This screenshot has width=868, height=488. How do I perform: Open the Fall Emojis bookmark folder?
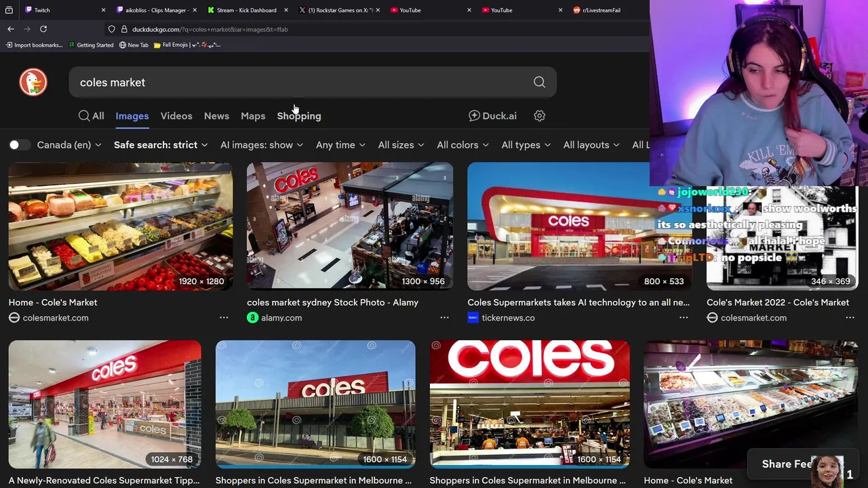[x=187, y=45]
